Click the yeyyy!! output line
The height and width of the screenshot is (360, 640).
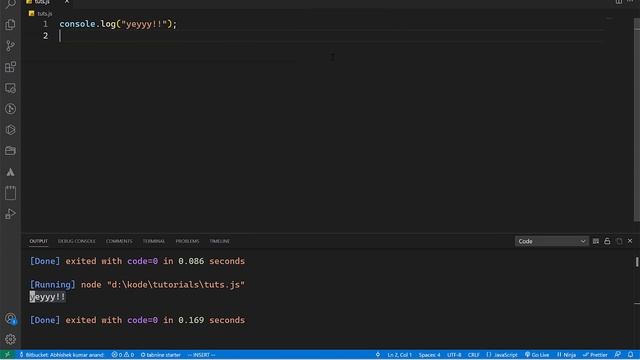click(47, 297)
